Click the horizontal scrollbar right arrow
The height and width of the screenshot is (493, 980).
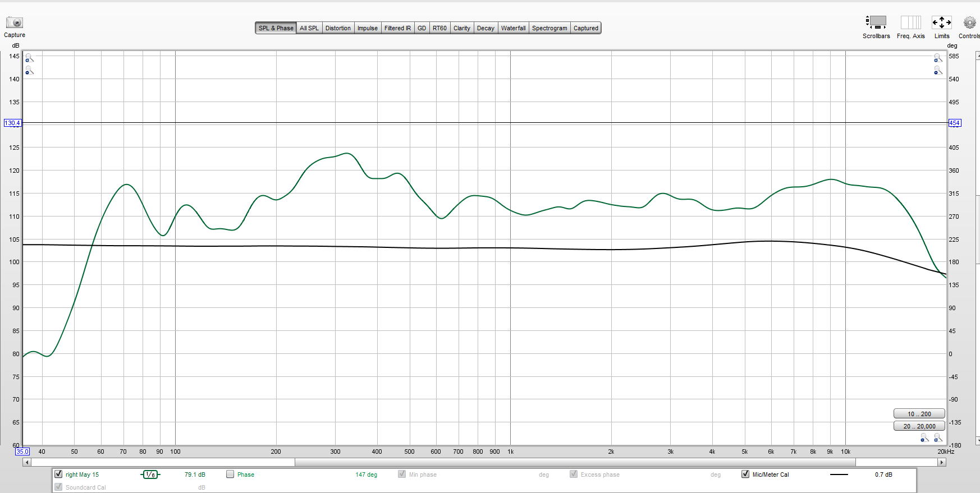pos(942,462)
